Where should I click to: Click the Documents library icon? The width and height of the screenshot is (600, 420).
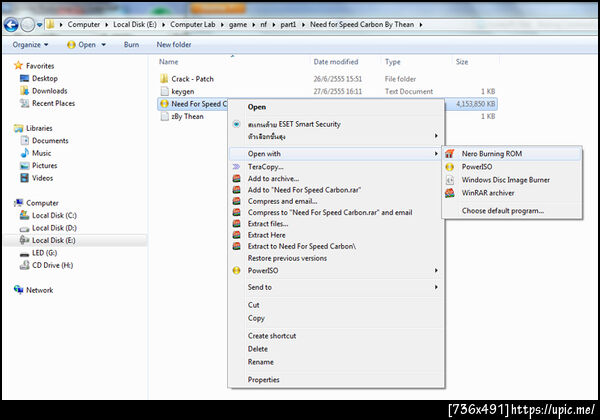pos(24,140)
